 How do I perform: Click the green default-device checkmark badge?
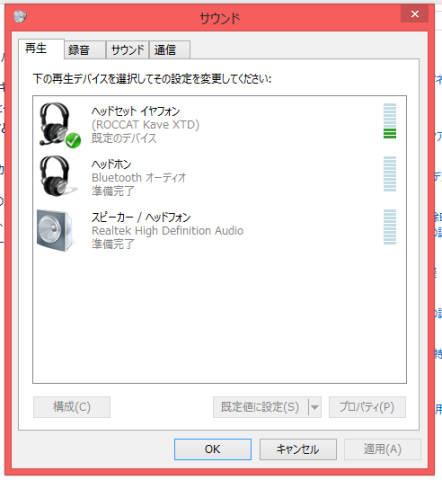[x=73, y=140]
